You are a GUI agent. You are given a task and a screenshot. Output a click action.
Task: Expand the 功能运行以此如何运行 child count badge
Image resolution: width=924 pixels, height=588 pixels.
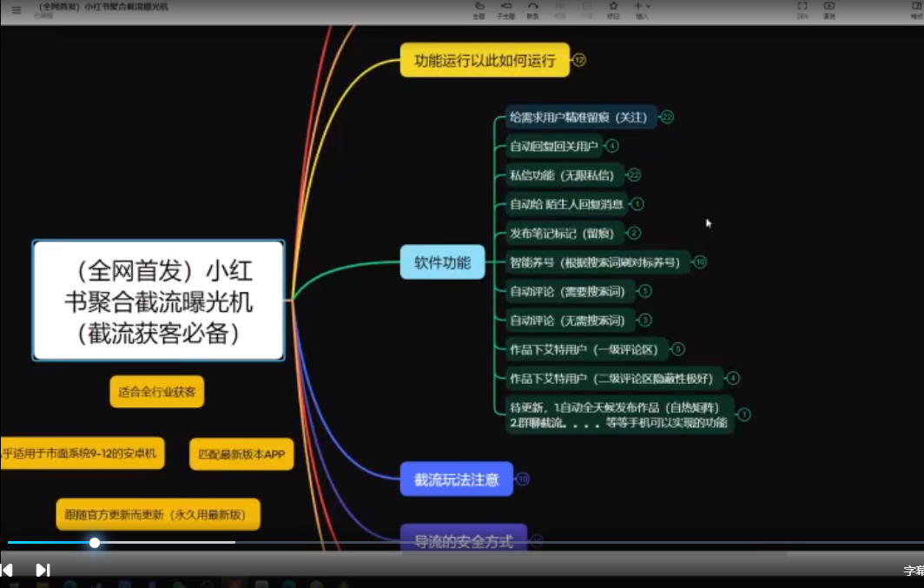click(579, 60)
